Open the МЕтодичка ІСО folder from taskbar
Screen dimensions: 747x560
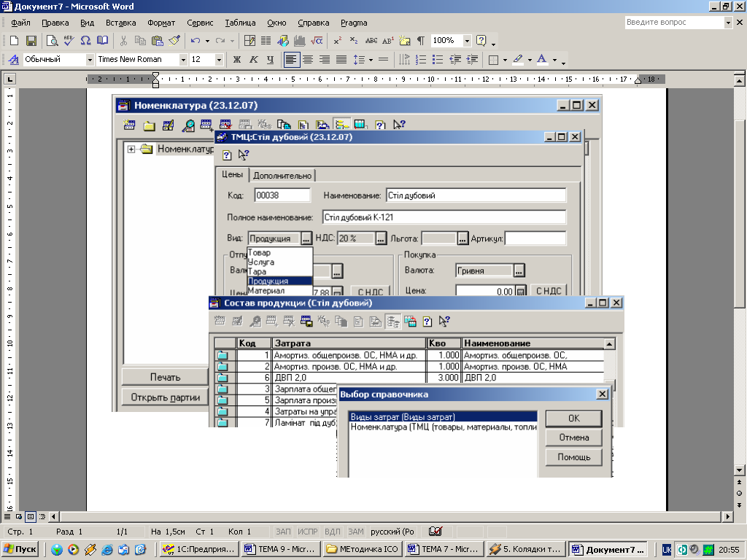click(x=362, y=550)
